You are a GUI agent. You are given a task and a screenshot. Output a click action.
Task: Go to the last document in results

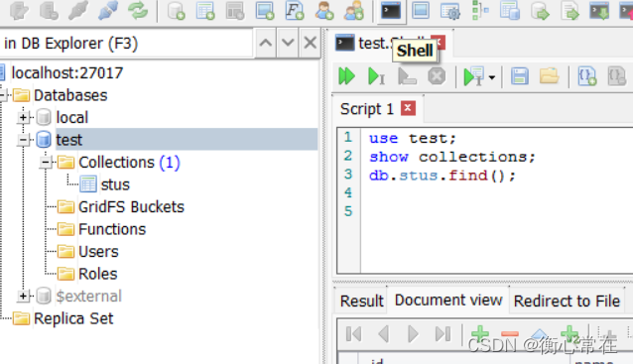pos(443,334)
